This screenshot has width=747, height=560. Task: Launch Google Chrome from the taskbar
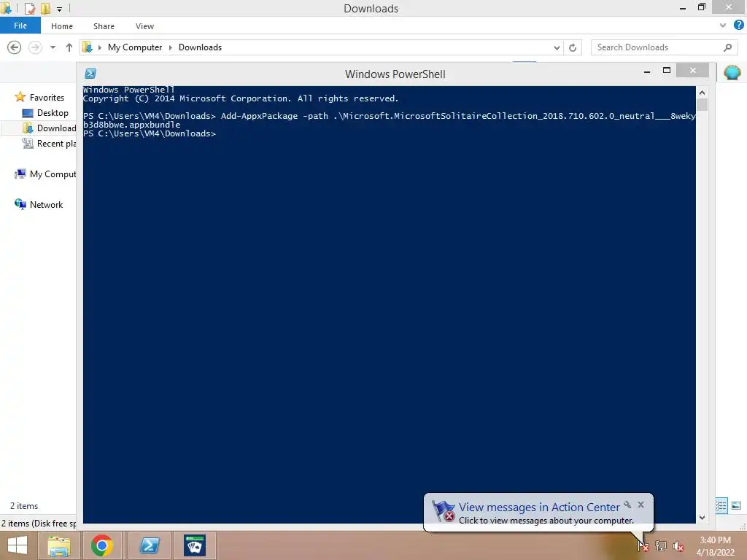pos(102,545)
